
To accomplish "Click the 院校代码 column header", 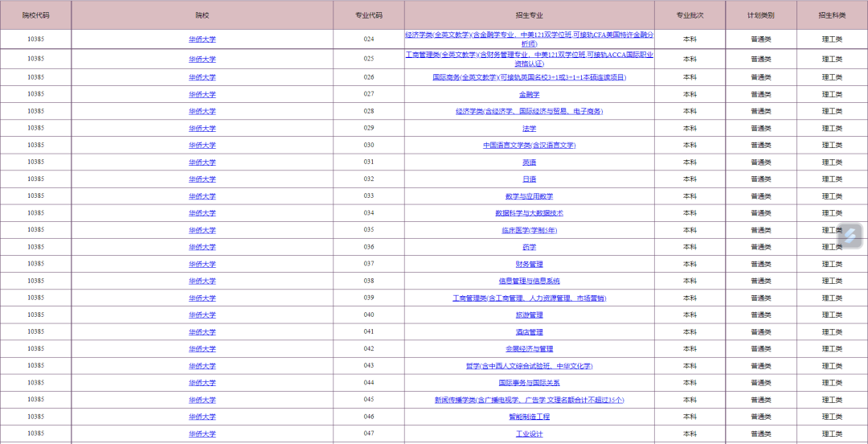I will tap(35, 15).
